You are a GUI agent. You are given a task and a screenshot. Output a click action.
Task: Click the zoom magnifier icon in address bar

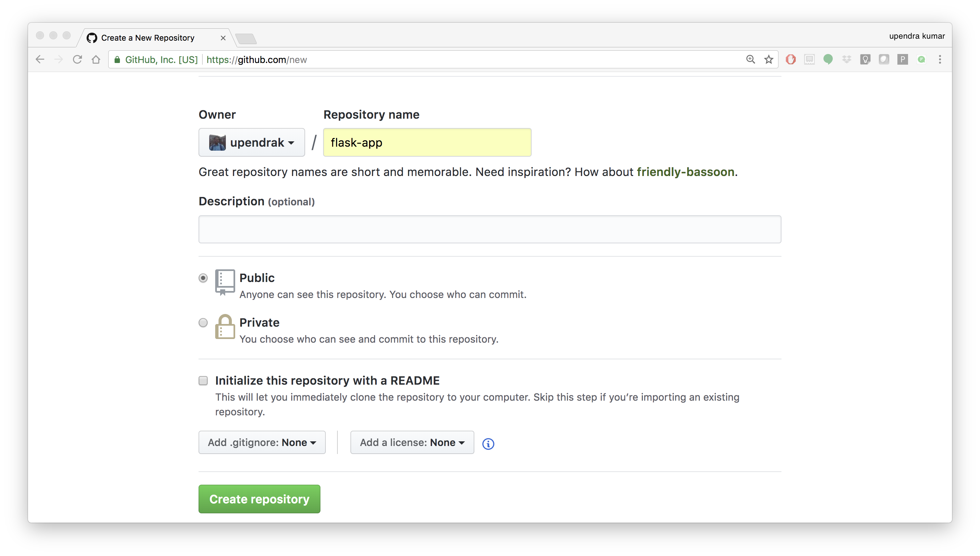tap(750, 60)
